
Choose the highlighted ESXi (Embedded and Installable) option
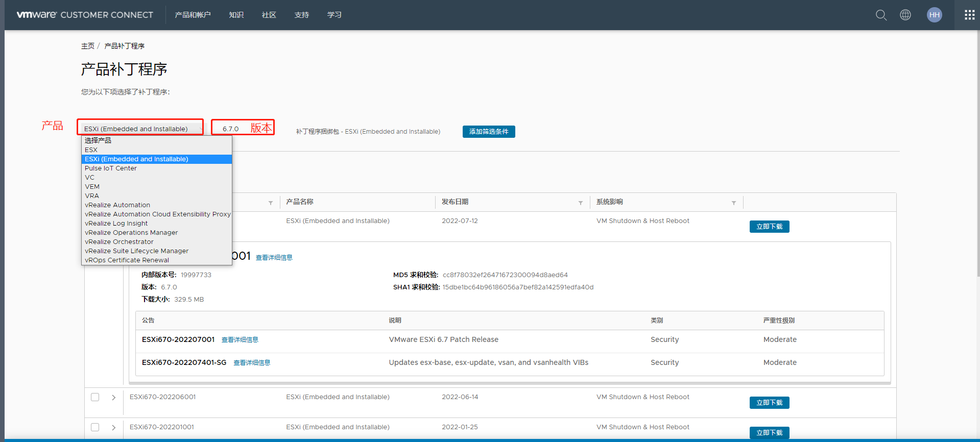[x=157, y=159]
